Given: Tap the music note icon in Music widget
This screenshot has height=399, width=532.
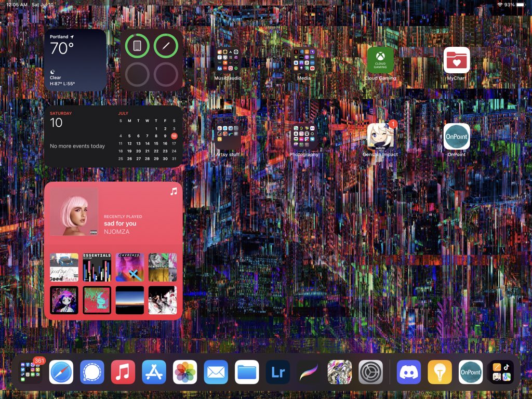Looking at the screenshot, I should [x=174, y=191].
